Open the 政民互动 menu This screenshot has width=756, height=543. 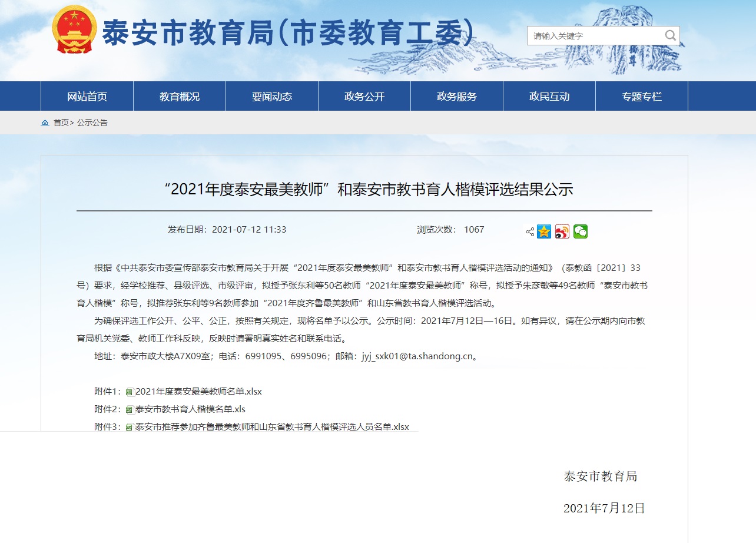[x=549, y=96]
